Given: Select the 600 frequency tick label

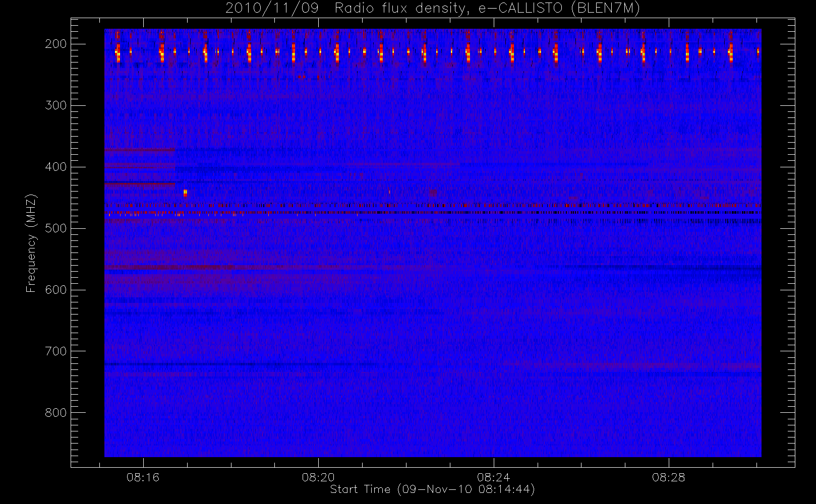Looking at the screenshot, I should pyautogui.click(x=55, y=290).
